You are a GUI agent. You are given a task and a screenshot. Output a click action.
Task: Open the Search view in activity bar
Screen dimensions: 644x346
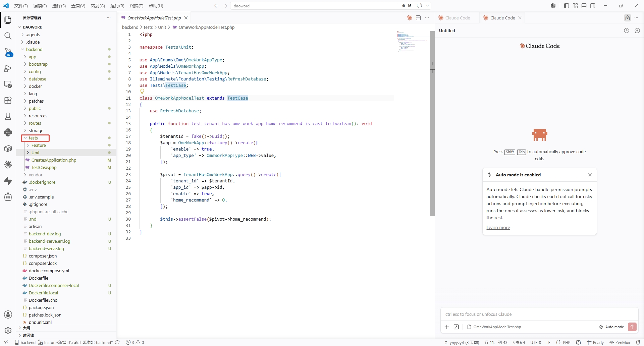(x=8, y=36)
